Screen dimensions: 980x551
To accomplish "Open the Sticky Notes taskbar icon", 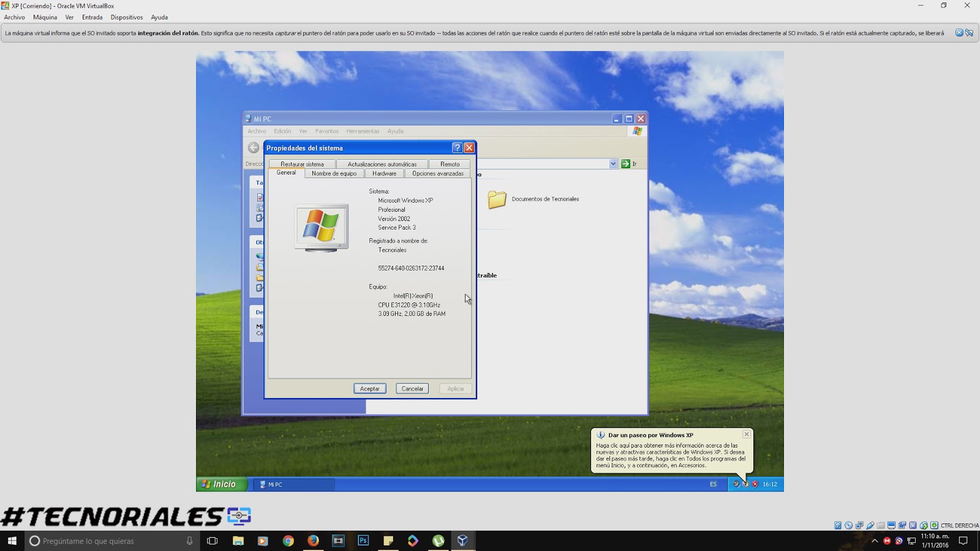I will [388, 541].
